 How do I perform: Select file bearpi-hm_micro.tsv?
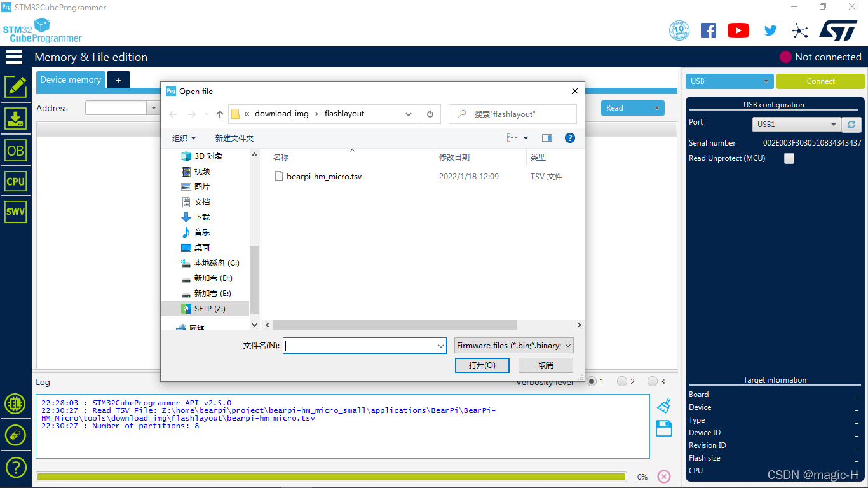(324, 177)
